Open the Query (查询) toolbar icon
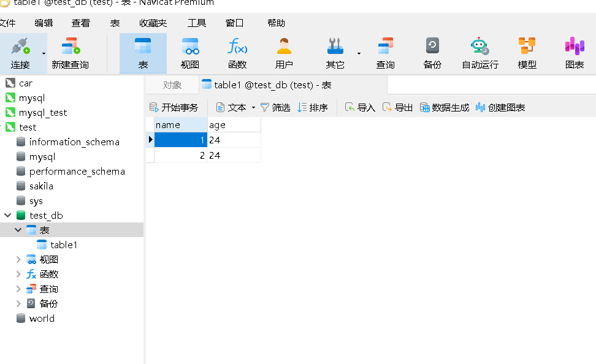This screenshot has height=364, width=596. point(386,53)
